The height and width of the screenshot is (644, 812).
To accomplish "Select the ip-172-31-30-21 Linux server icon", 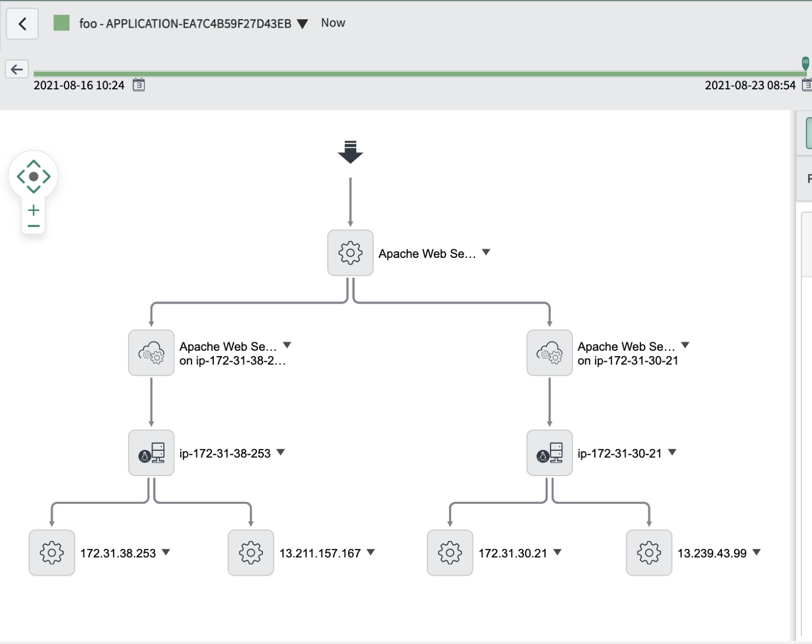I will [x=550, y=453].
